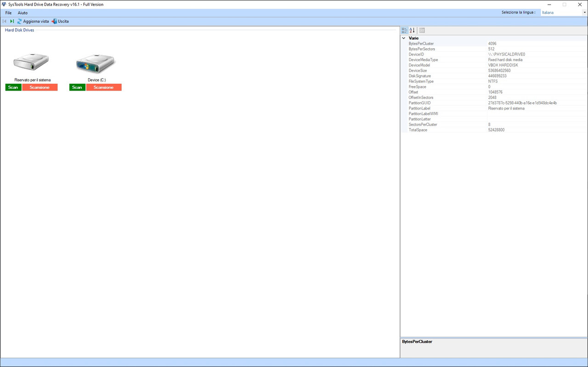Image resolution: width=588 pixels, height=367 pixels.
Task: Select the DeviceSize property
Action: pos(418,71)
